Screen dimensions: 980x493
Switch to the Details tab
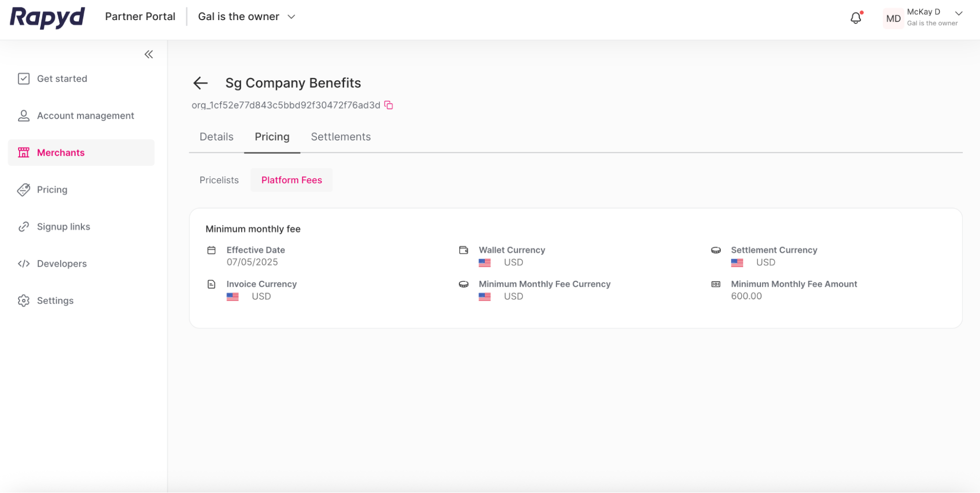pyautogui.click(x=216, y=137)
